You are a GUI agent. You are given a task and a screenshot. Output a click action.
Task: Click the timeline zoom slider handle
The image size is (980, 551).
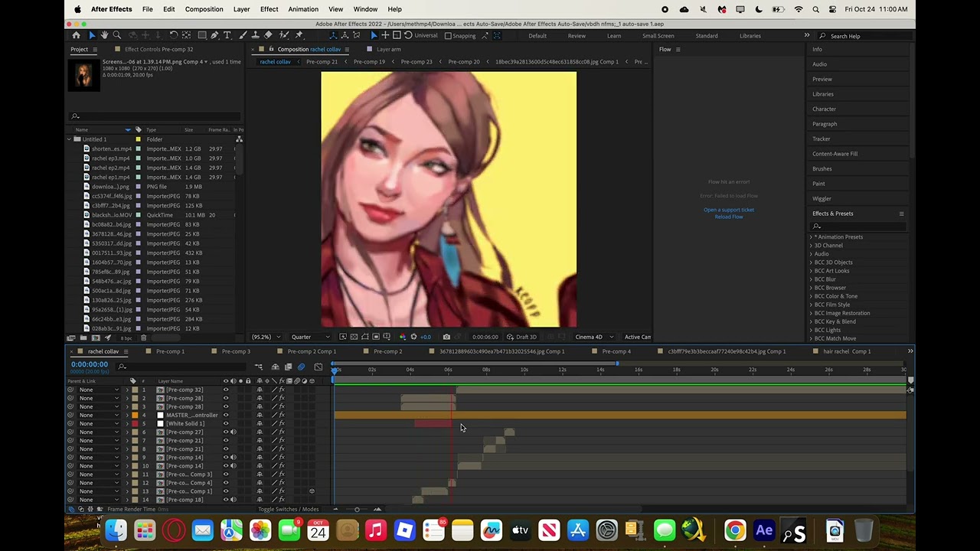tap(357, 509)
